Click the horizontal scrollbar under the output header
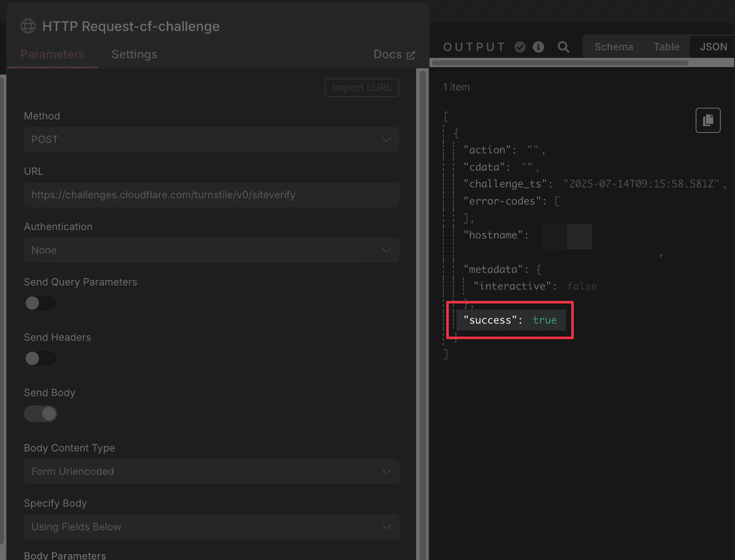 click(560, 63)
